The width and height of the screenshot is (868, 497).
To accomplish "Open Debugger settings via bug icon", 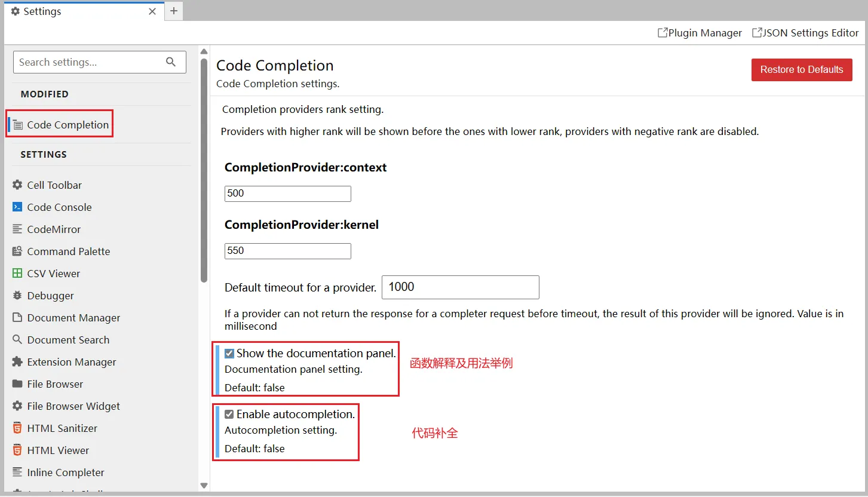I will click(x=17, y=296).
